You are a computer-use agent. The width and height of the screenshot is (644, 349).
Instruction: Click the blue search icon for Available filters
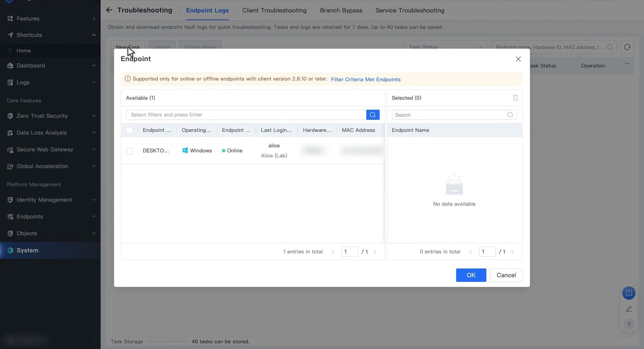pyautogui.click(x=373, y=115)
